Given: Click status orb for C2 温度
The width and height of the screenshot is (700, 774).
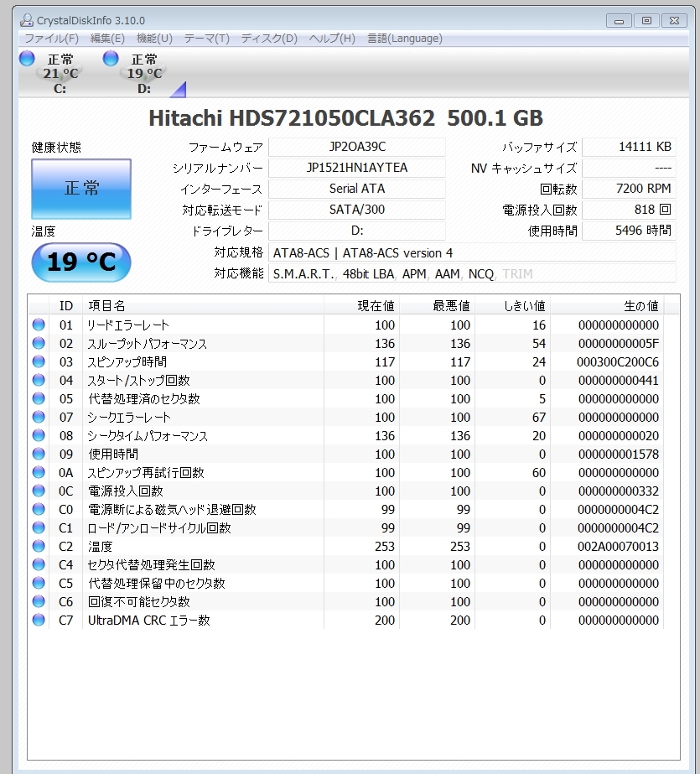Looking at the screenshot, I should 39,546.
